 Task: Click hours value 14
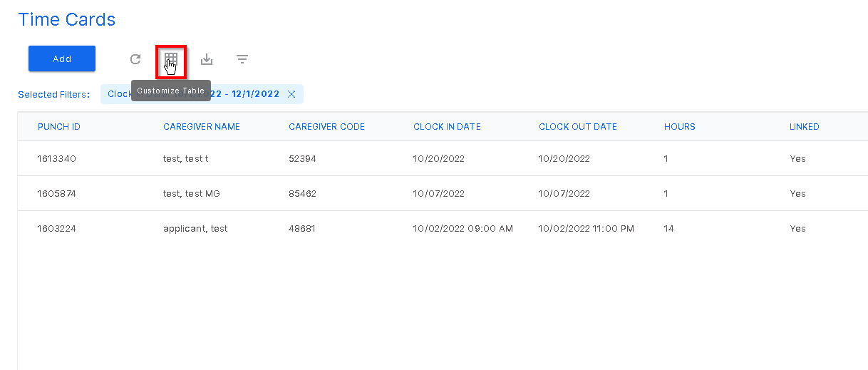click(x=669, y=228)
